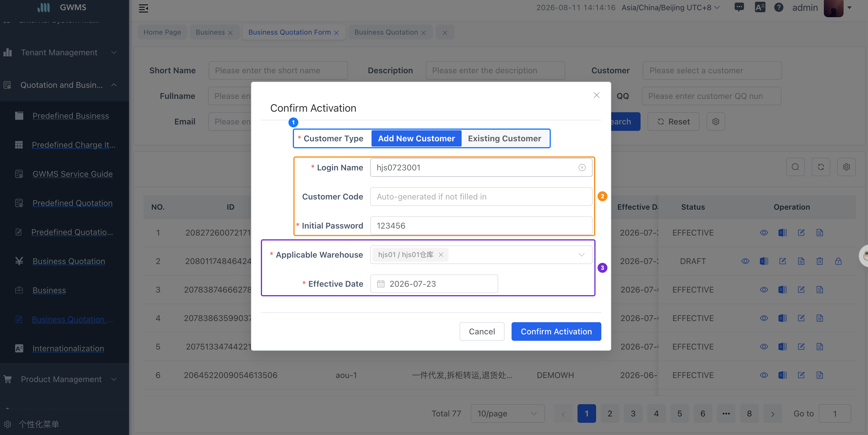Viewport: 868px width, 435px height.
Task: Close the Business Quotation Form tab
Action: point(336,33)
